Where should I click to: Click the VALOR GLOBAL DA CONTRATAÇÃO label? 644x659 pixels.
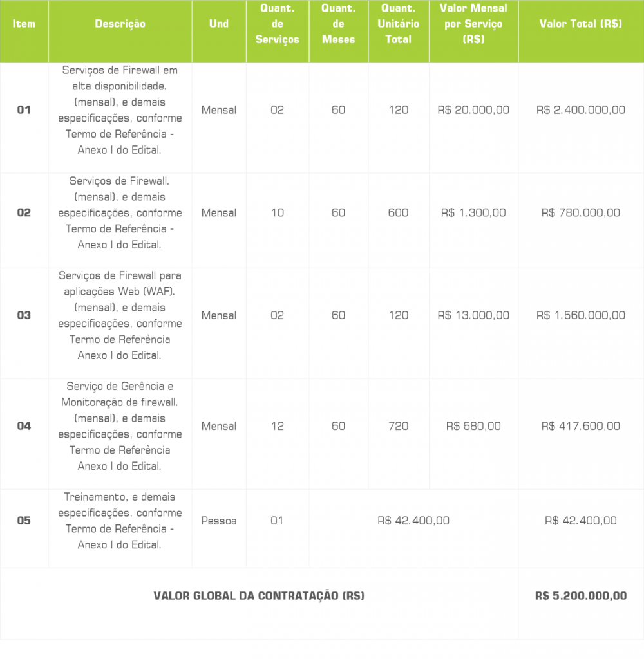point(259,596)
